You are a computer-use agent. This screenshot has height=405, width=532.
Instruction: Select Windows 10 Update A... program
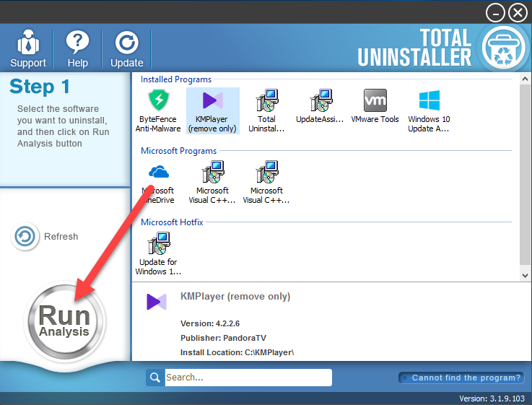point(429,110)
